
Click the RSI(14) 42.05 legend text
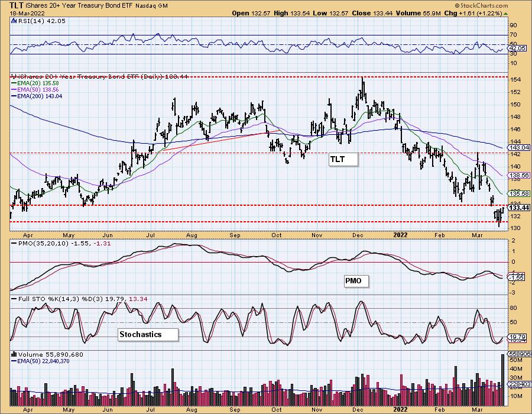[x=41, y=21]
